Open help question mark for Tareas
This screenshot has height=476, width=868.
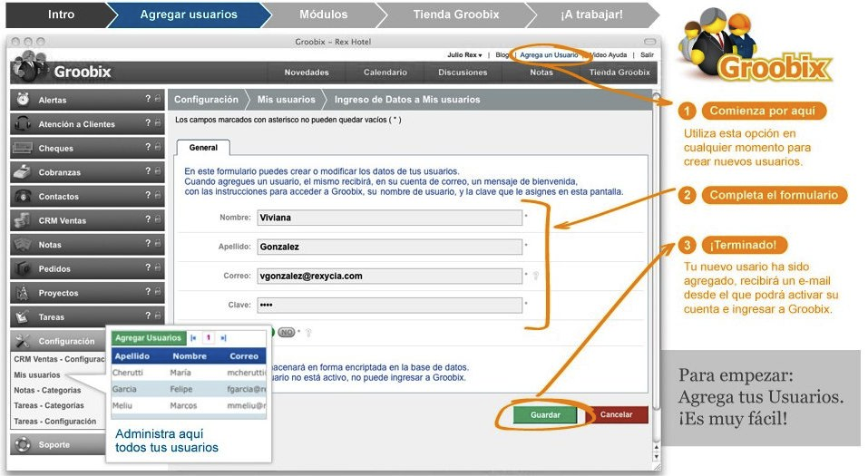tap(148, 316)
